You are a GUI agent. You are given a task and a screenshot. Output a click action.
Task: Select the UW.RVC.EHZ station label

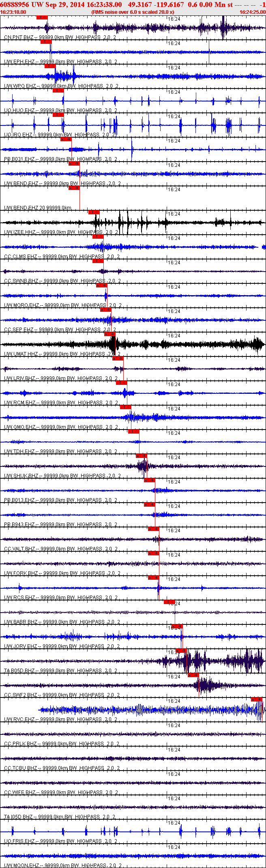click(x=60, y=719)
